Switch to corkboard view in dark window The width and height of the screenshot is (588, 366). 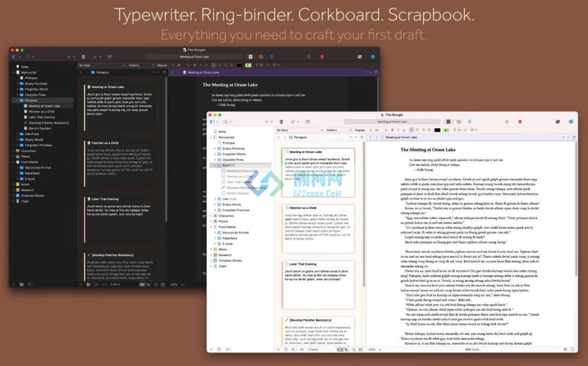click(261, 56)
